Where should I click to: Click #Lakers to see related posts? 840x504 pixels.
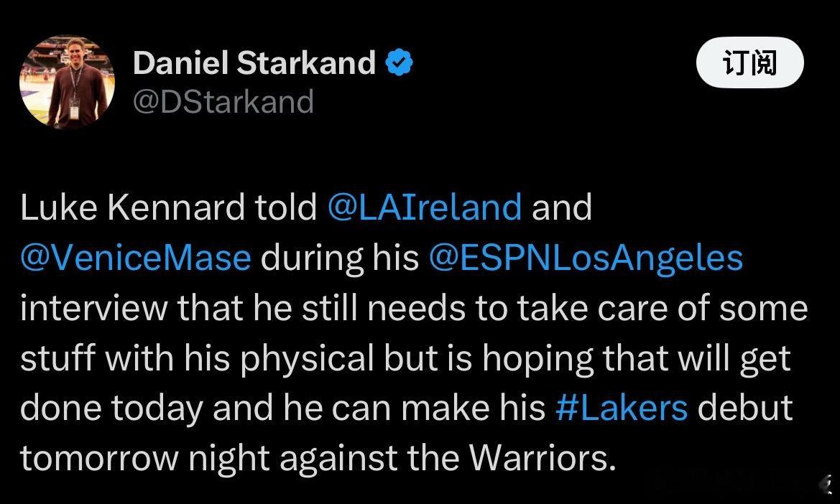622,408
